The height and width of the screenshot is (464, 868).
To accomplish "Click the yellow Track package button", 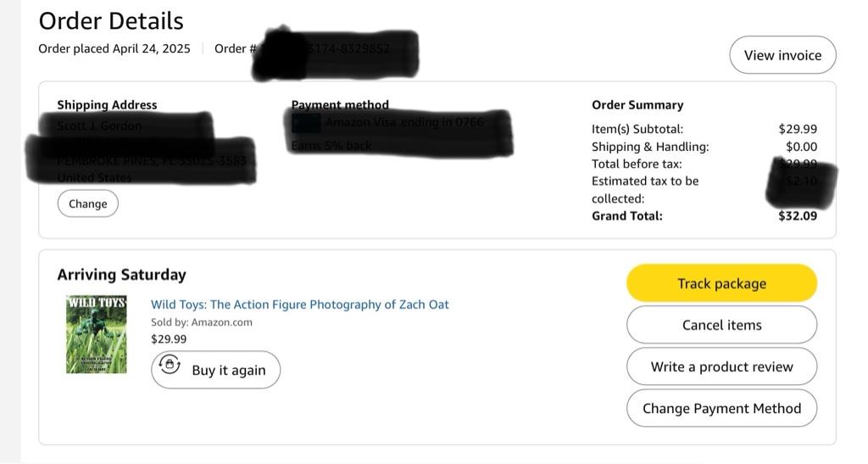I will [x=721, y=283].
